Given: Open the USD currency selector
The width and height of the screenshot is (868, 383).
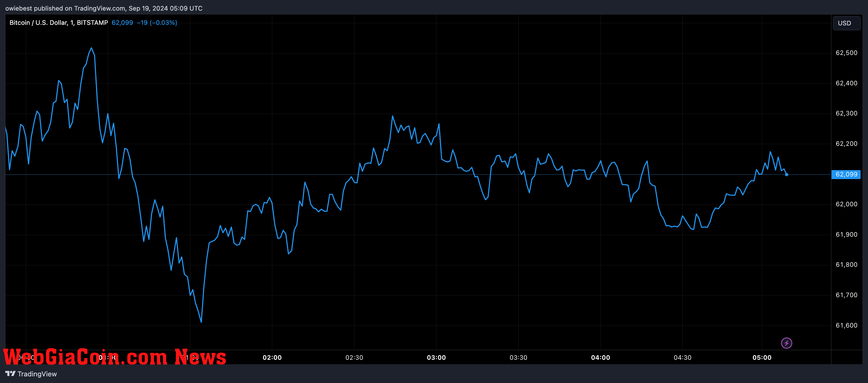Looking at the screenshot, I should point(846,23).
